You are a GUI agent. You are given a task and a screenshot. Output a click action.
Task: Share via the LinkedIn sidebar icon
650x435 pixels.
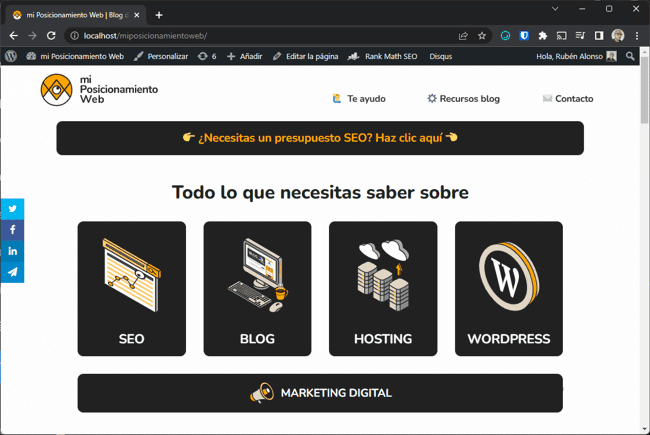point(12,251)
